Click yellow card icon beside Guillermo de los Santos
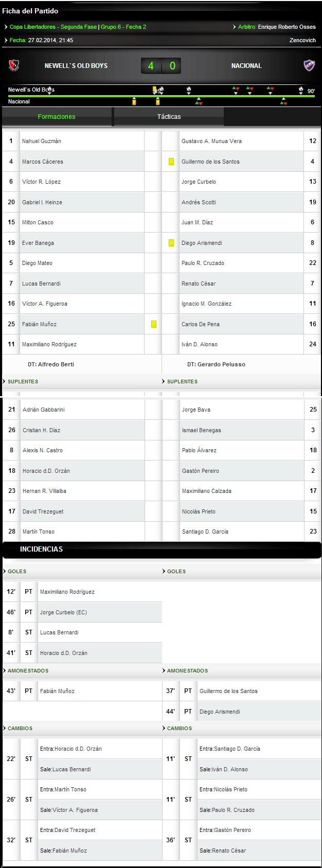Screen dimensions: 322x868 (x=171, y=162)
